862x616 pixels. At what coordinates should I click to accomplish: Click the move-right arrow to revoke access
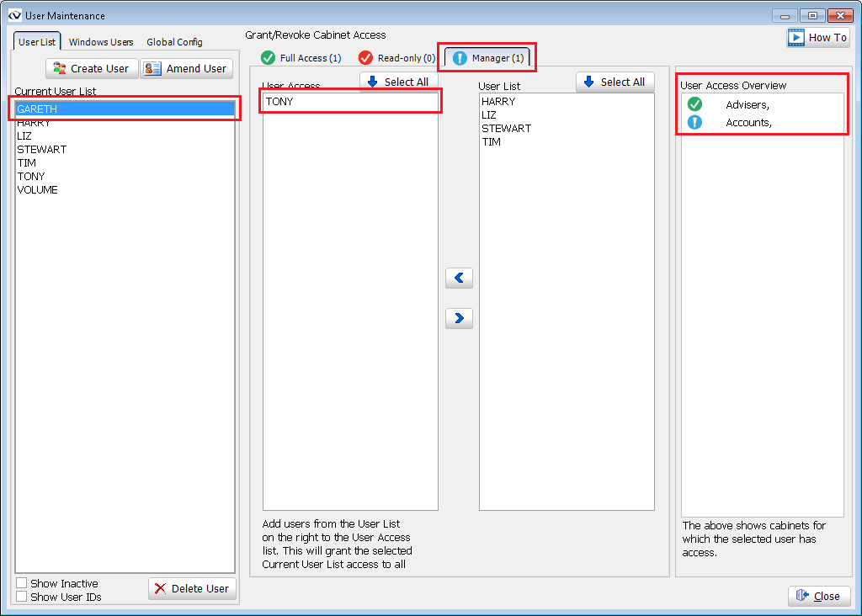tap(459, 318)
